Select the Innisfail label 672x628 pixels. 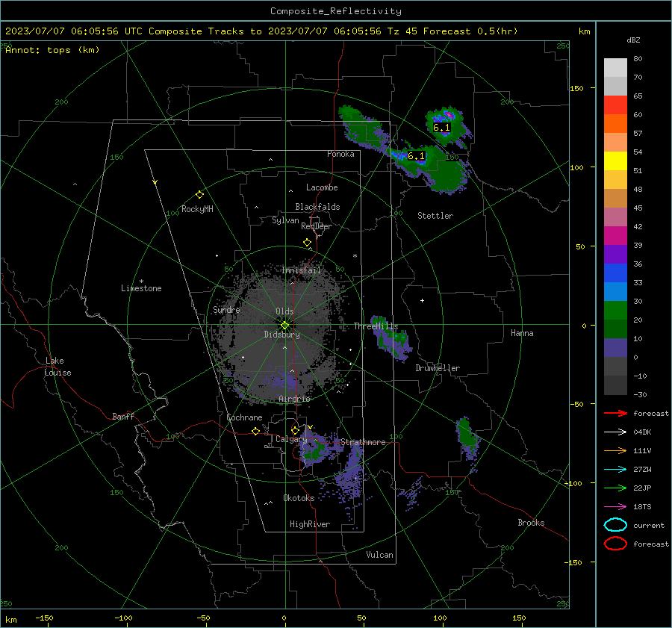301,270
